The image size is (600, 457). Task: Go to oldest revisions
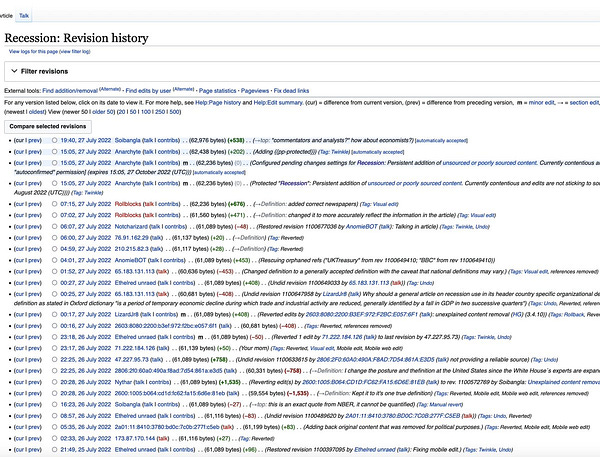click(x=37, y=112)
